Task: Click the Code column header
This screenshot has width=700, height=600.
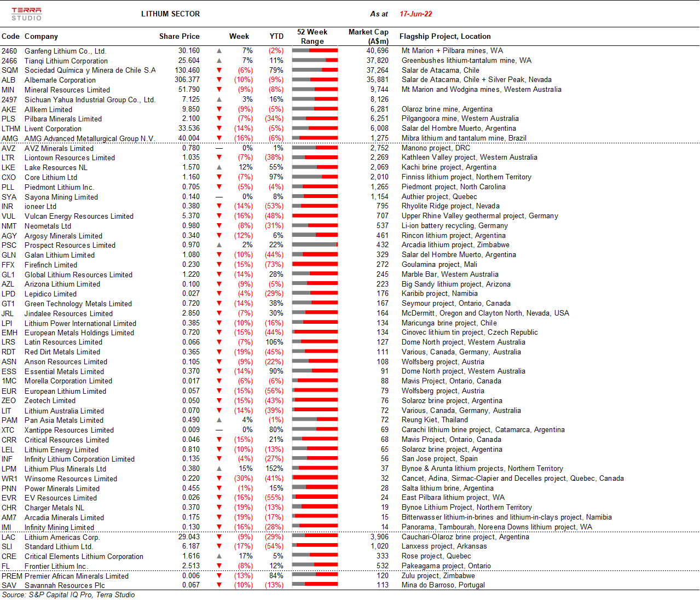Action: coord(11,37)
